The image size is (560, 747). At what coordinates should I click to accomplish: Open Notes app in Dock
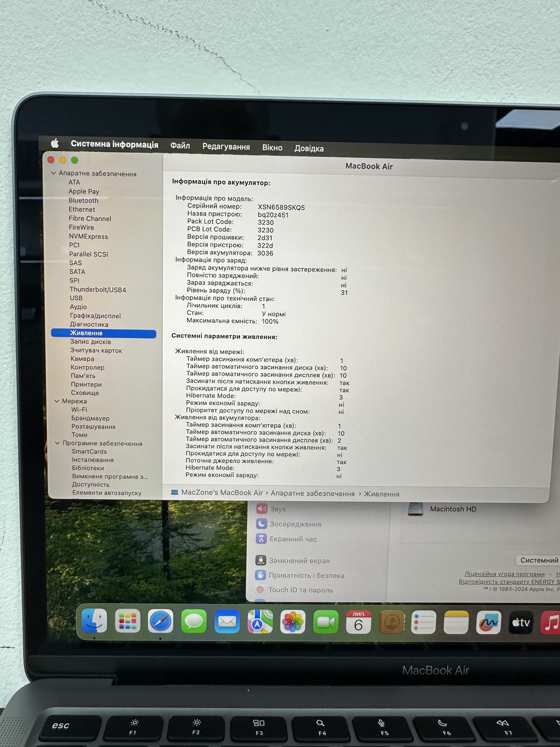pos(456,622)
